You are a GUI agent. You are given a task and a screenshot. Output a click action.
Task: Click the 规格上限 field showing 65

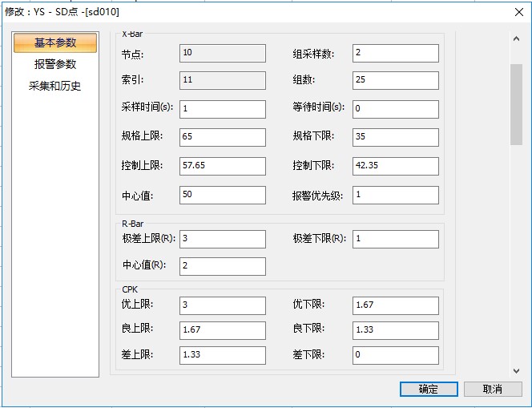pos(222,137)
